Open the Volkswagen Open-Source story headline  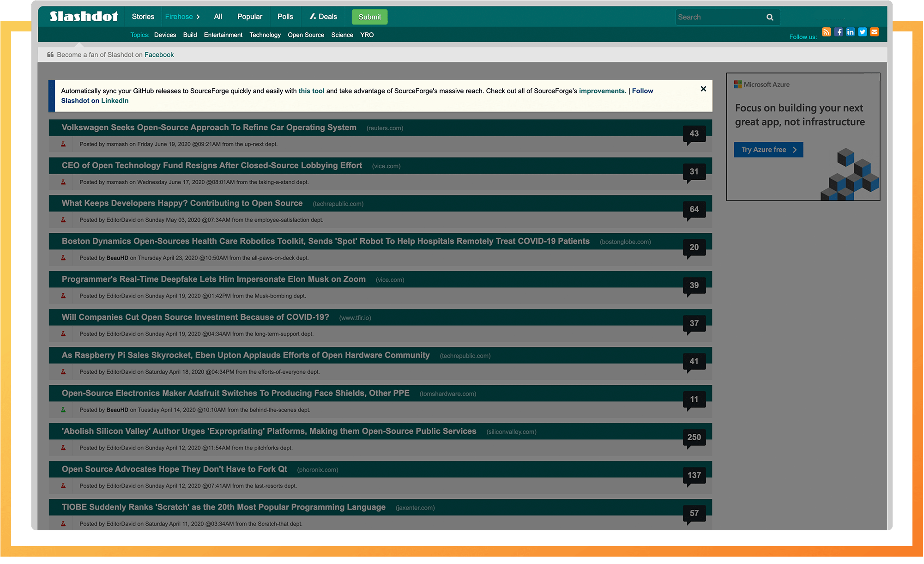[x=209, y=127]
